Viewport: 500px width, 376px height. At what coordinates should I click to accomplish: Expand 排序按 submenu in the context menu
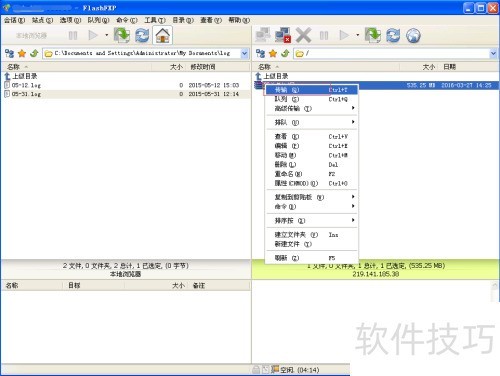311,220
